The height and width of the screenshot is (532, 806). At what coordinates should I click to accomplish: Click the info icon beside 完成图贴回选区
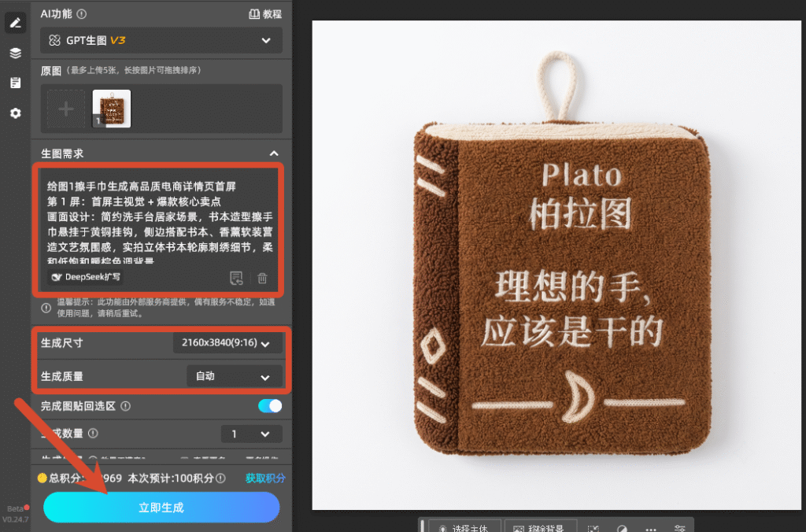pyautogui.click(x=125, y=406)
